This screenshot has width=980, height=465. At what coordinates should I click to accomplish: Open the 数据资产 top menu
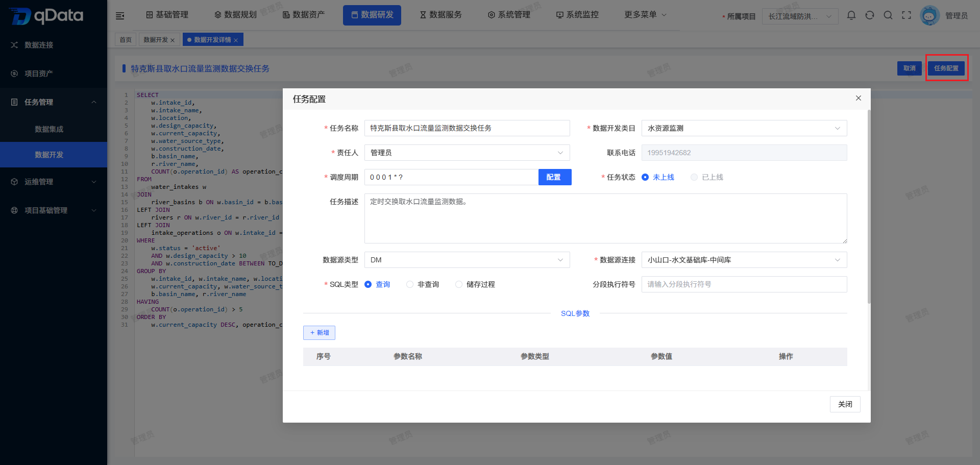pos(304,15)
